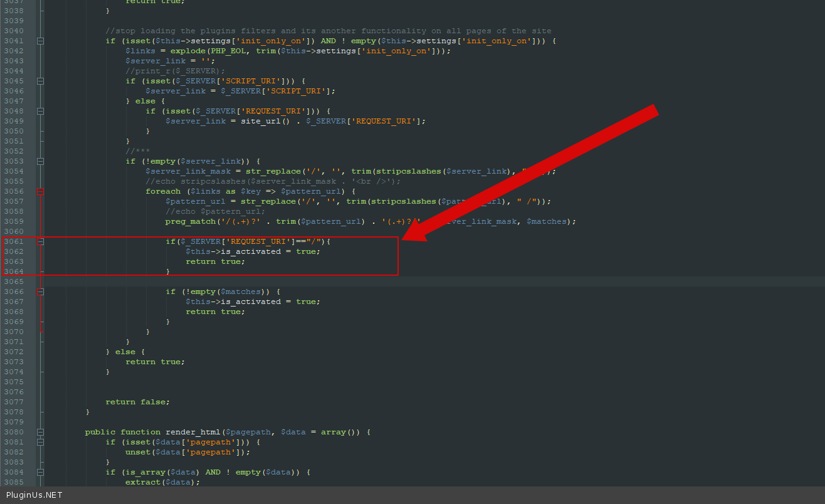825x504 pixels.
Task: Fold the isset pagepath block, line 3081
Action: click(41, 442)
